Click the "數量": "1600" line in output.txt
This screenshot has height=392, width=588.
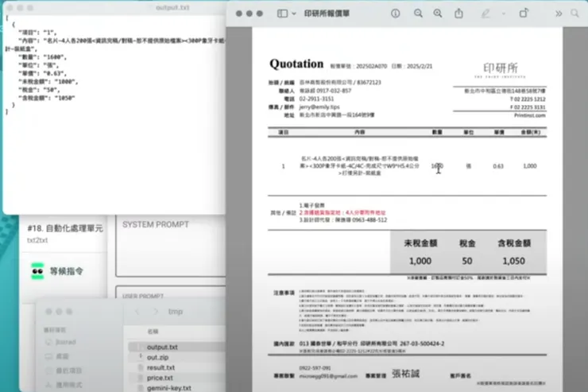pos(42,57)
